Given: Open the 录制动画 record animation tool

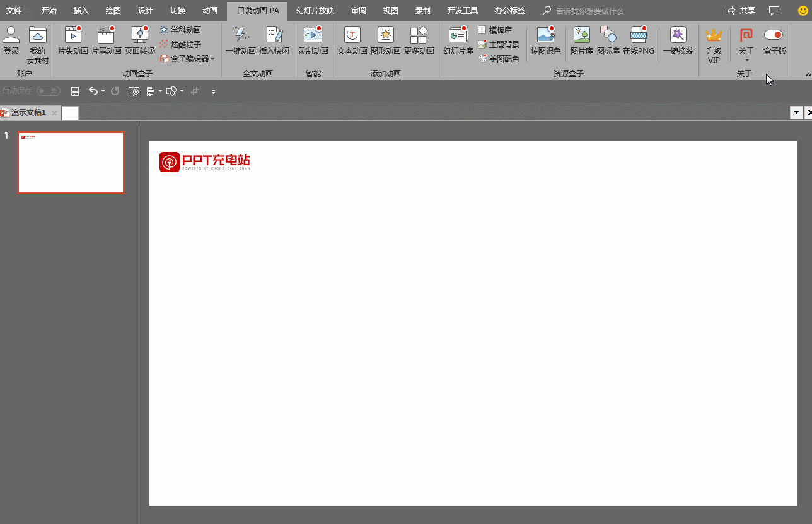Looking at the screenshot, I should point(313,40).
